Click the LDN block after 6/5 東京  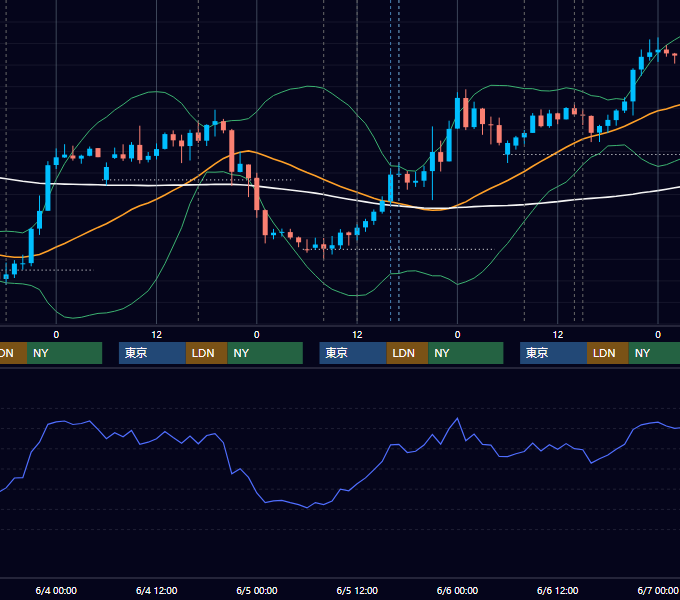[x=407, y=353]
